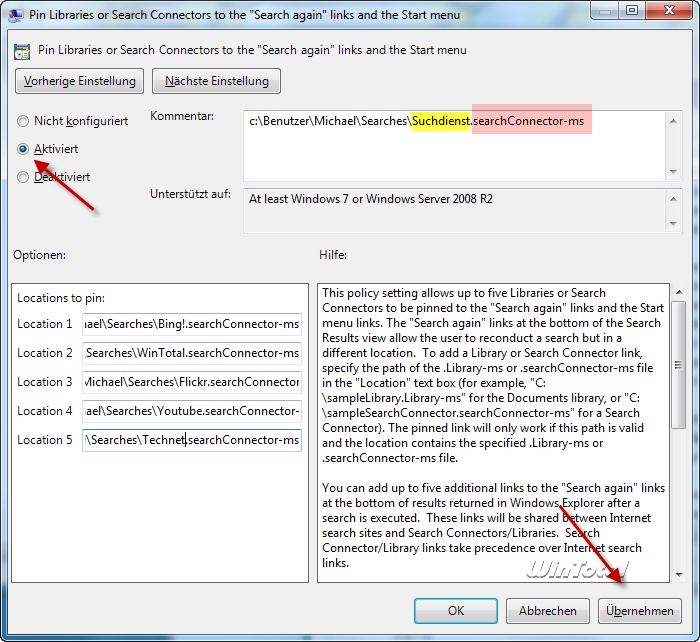Go to Vorherige Einstellung
The height and width of the screenshot is (642, 700).
click(x=79, y=81)
